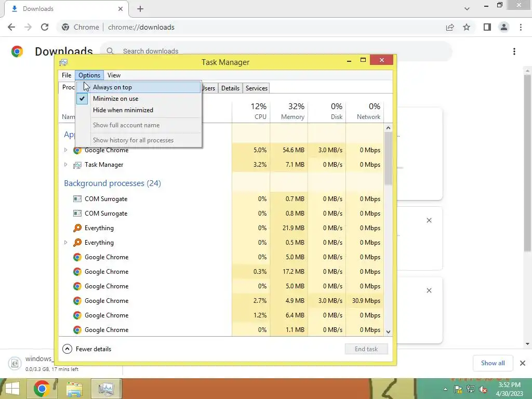The width and height of the screenshot is (532, 399).
Task: Sort by the CPU column header
Action: click(x=251, y=111)
